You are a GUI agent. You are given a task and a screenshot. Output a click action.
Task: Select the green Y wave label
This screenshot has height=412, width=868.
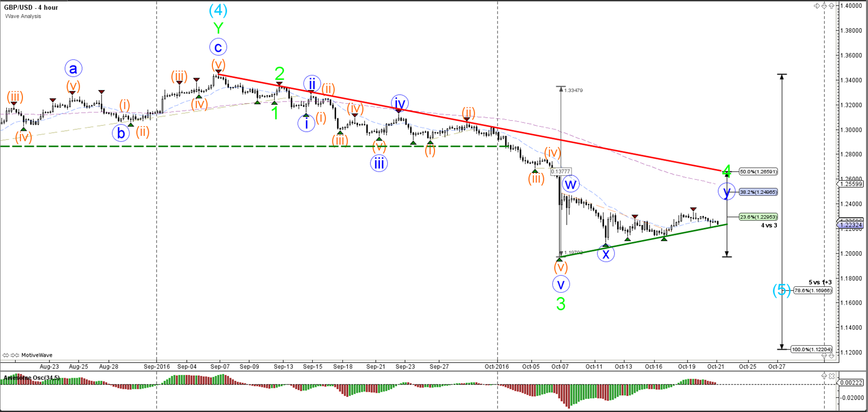pyautogui.click(x=218, y=28)
